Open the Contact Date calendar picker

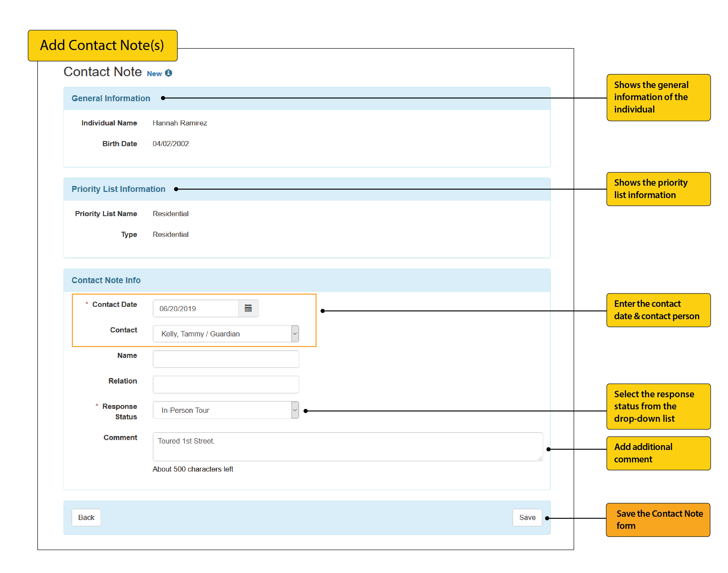[x=248, y=308]
